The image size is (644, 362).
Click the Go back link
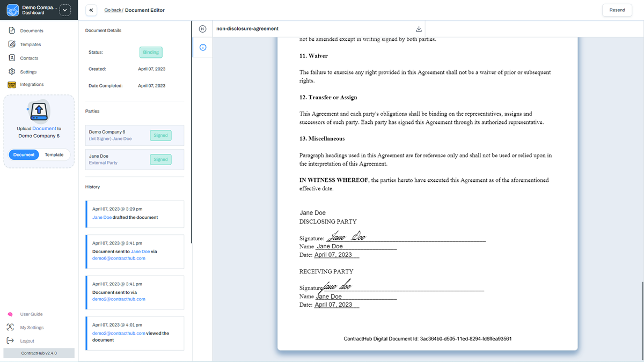click(114, 10)
